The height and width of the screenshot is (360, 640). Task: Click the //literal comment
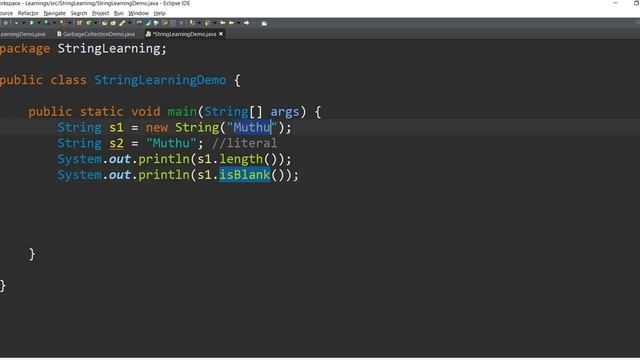pyautogui.click(x=244, y=143)
